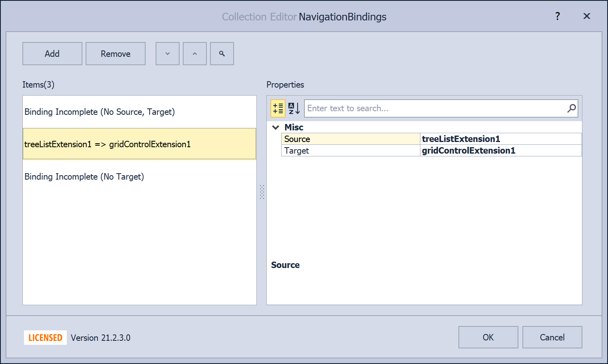The height and width of the screenshot is (364, 608).
Task: Click the move item down arrow button
Action: [167, 54]
